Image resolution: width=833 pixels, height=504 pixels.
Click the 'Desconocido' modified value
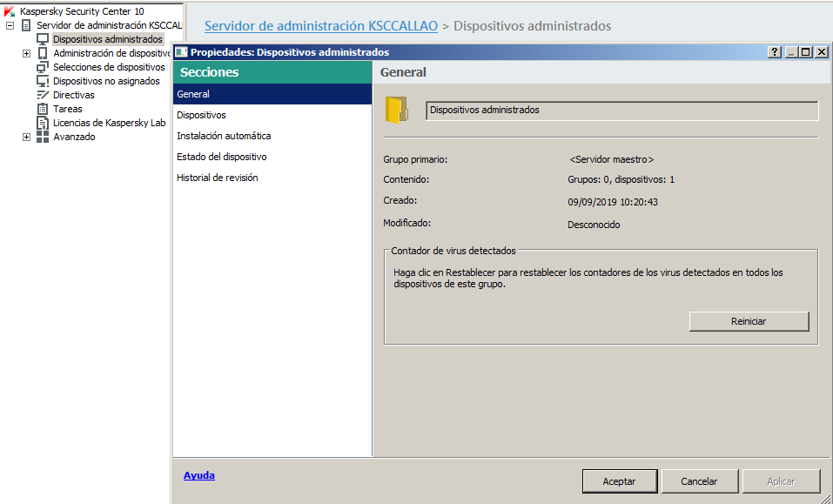tap(594, 225)
